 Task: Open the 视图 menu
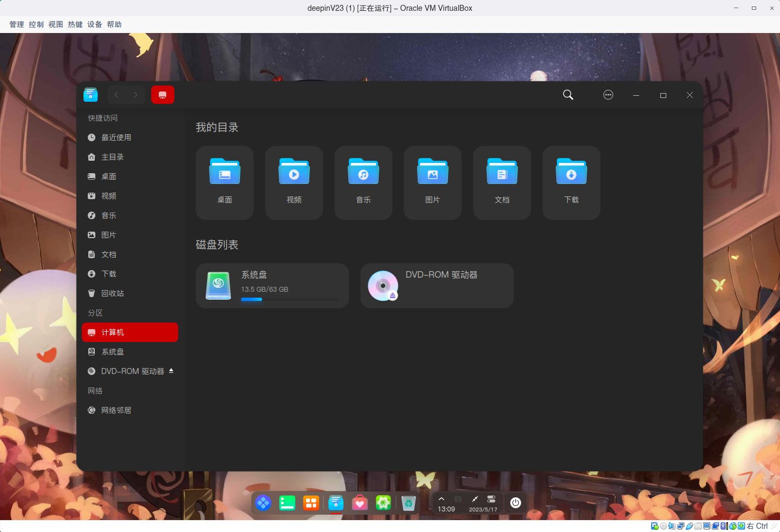pos(56,24)
